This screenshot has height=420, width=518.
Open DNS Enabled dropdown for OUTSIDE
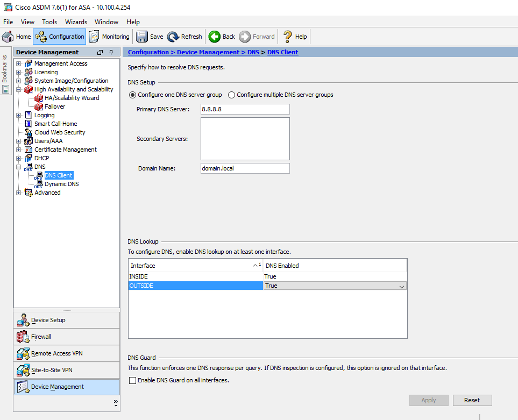tap(401, 286)
